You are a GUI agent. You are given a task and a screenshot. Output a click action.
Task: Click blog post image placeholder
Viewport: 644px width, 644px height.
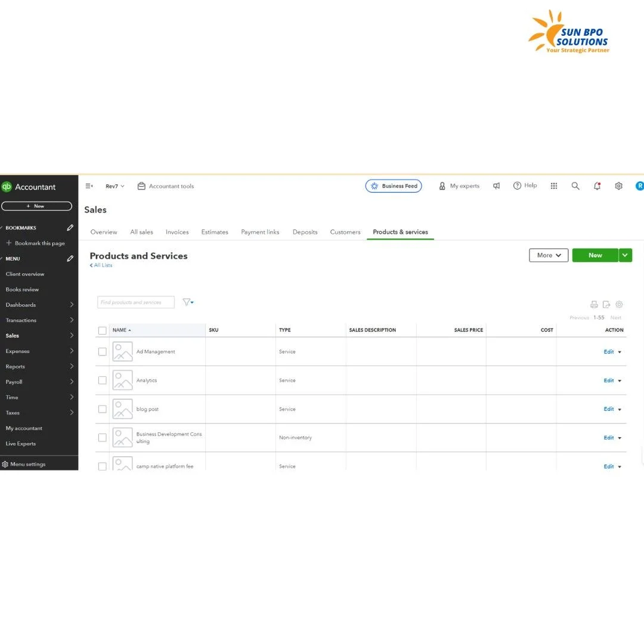[122, 409]
